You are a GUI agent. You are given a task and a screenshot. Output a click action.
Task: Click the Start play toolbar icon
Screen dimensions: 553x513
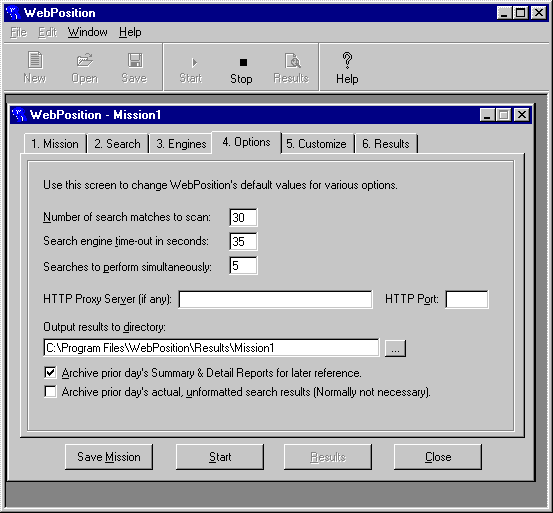[194, 63]
